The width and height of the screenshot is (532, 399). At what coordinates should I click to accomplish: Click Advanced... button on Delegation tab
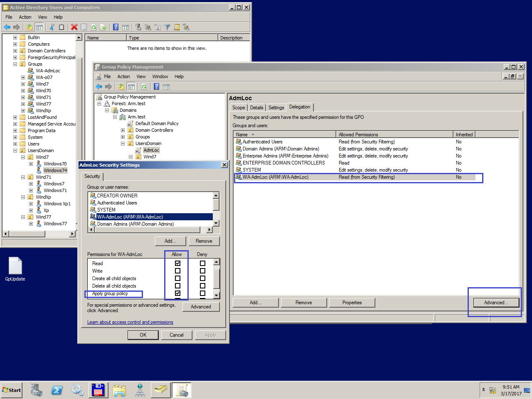coord(496,303)
